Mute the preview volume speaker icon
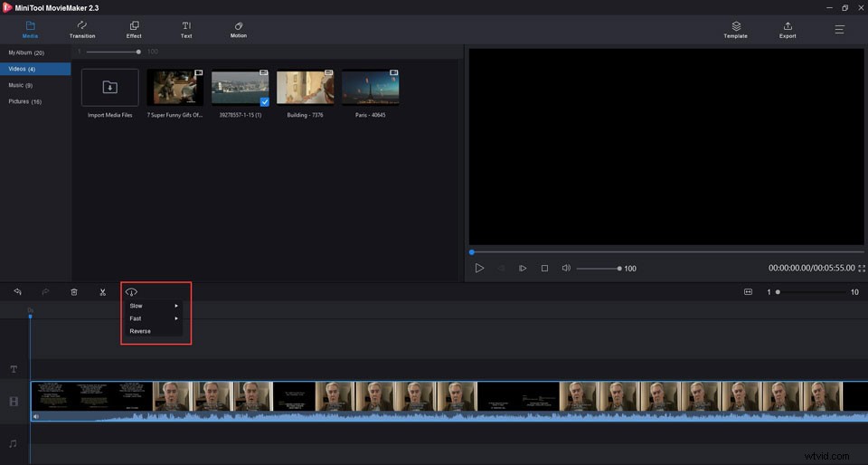Viewport: 868px width, 465px height. click(566, 268)
